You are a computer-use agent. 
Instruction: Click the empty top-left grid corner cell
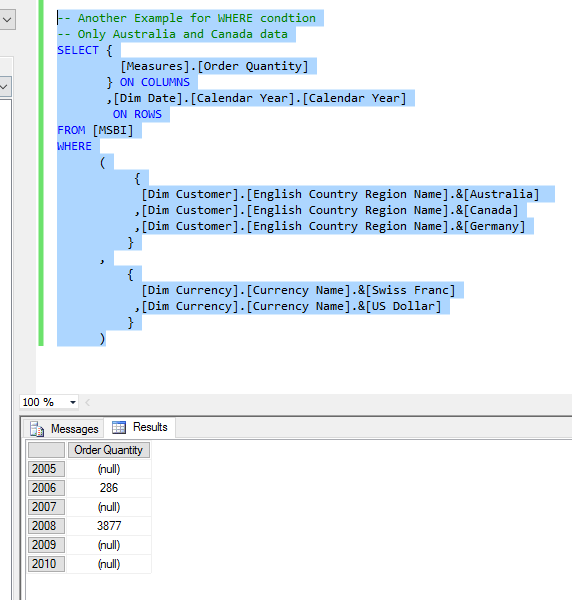coord(46,450)
